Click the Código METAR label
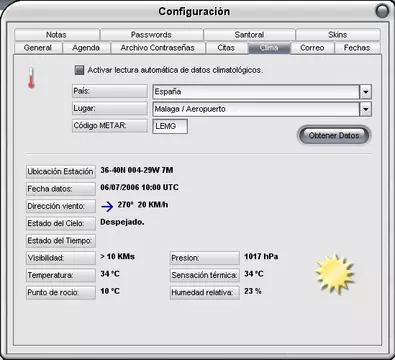 pos(110,126)
